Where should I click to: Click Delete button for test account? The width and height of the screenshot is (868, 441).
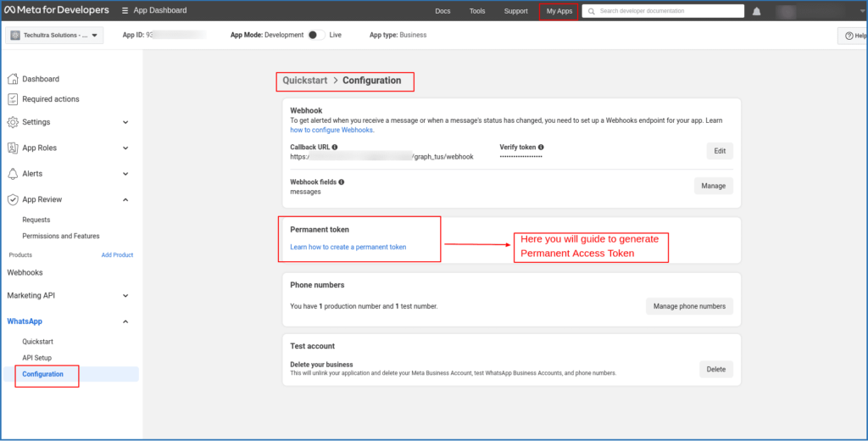click(715, 369)
